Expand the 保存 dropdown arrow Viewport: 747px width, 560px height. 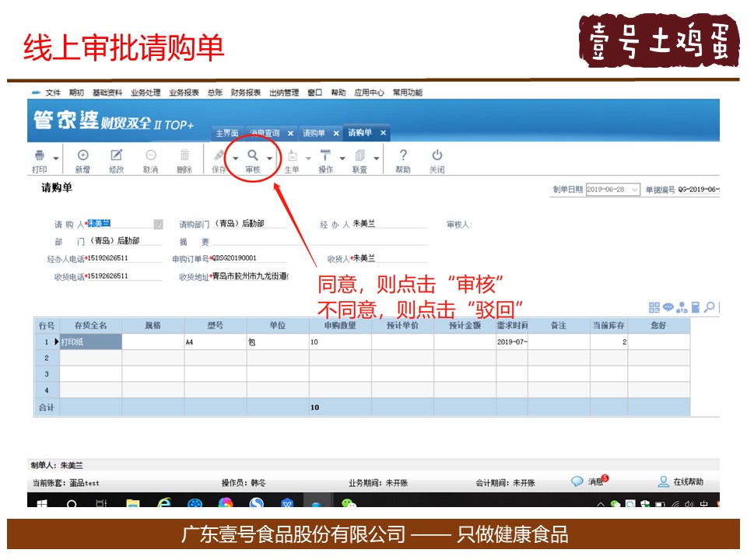(236, 159)
